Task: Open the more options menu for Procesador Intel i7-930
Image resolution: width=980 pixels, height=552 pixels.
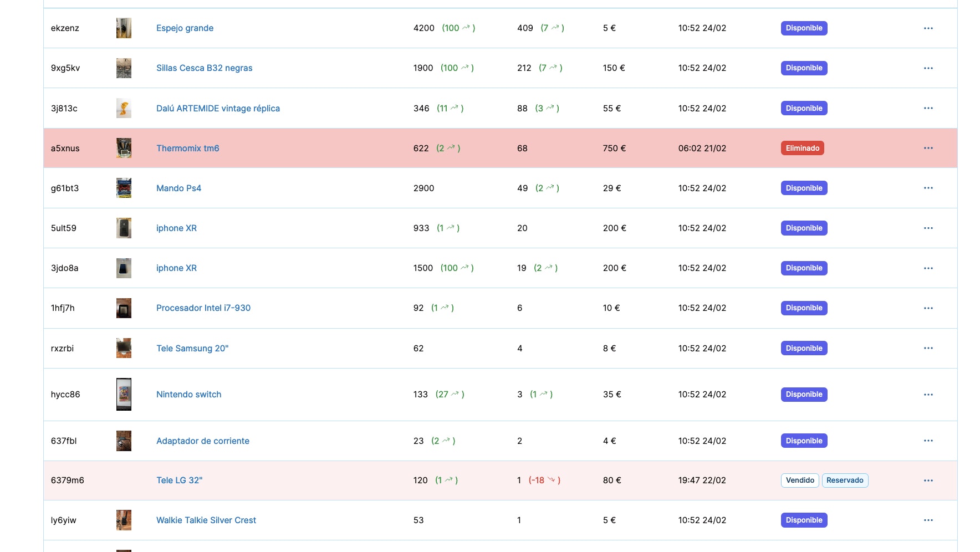Action: click(928, 308)
